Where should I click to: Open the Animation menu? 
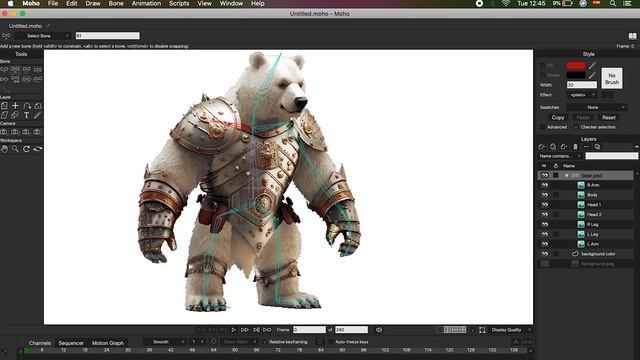point(146,3)
